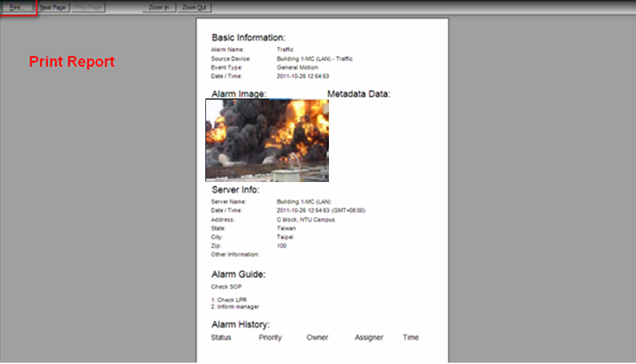Zoom Out of the report preview
This screenshot has height=364, width=636.
click(194, 7)
